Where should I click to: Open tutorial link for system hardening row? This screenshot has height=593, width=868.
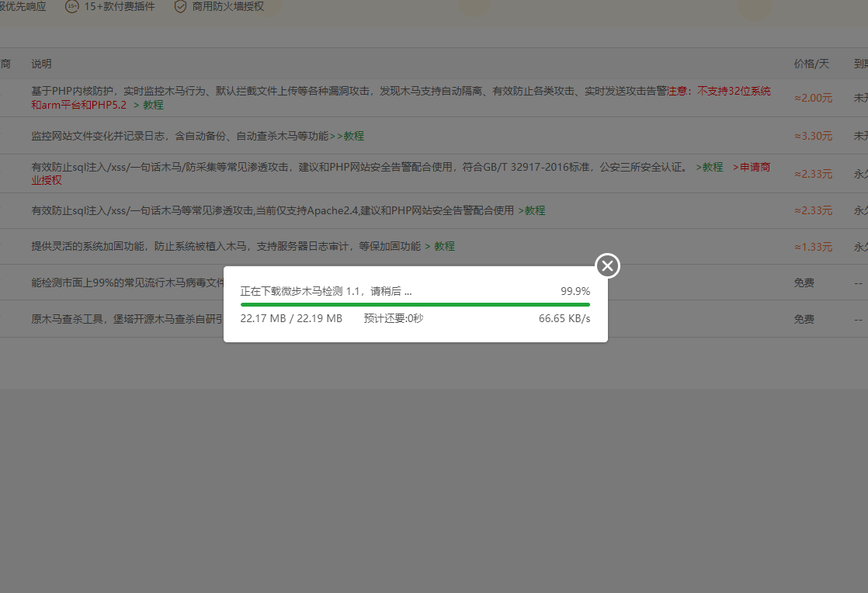pos(440,246)
